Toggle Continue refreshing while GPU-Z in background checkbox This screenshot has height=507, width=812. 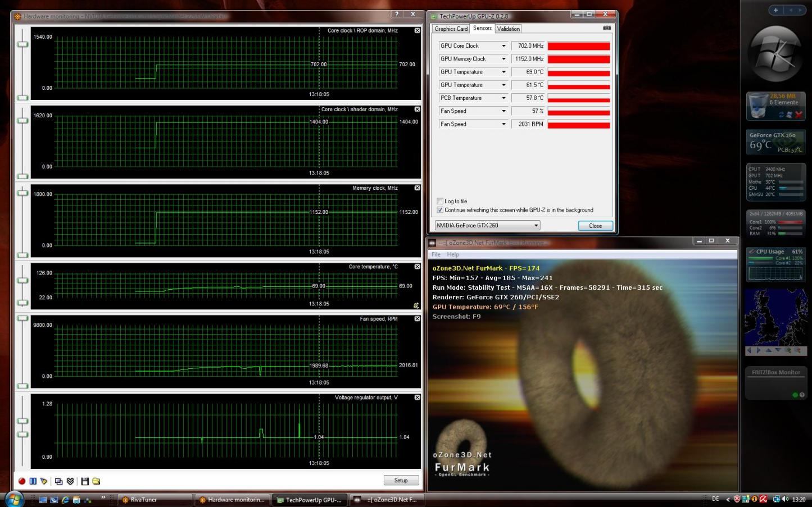(440, 210)
